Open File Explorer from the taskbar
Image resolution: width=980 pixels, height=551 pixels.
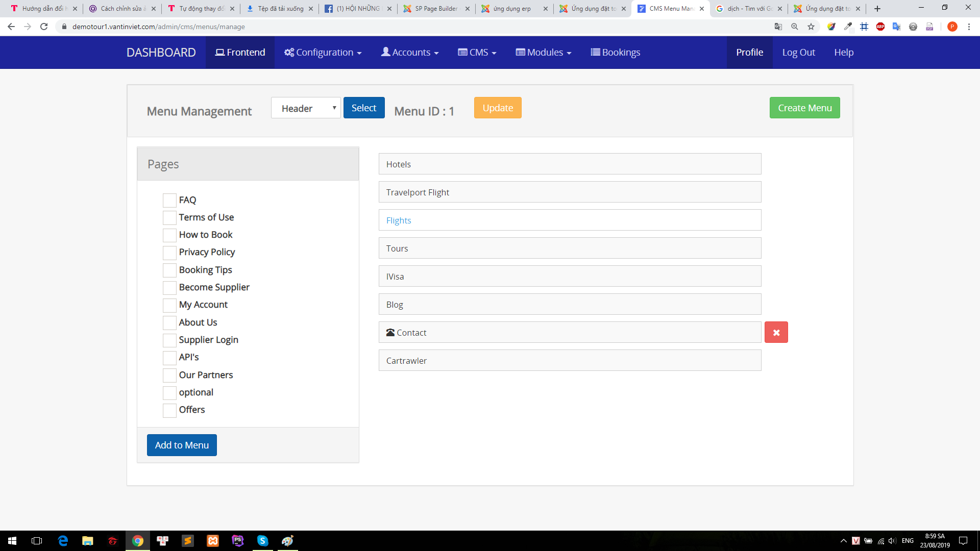point(88,541)
